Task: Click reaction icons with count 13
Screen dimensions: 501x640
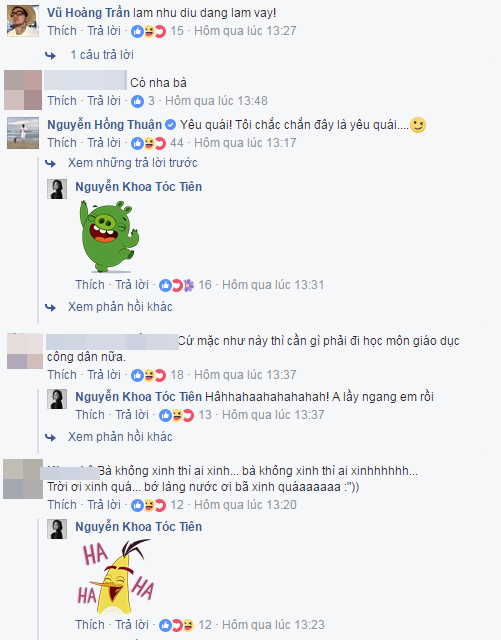Action: [176, 416]
